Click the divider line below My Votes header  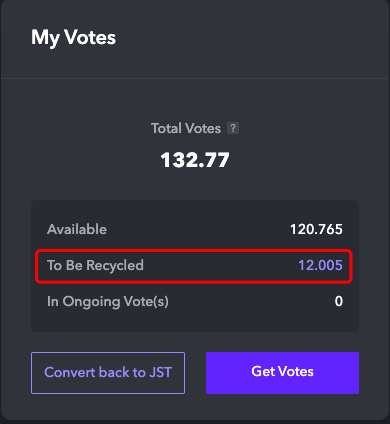(x=195, y=78)
